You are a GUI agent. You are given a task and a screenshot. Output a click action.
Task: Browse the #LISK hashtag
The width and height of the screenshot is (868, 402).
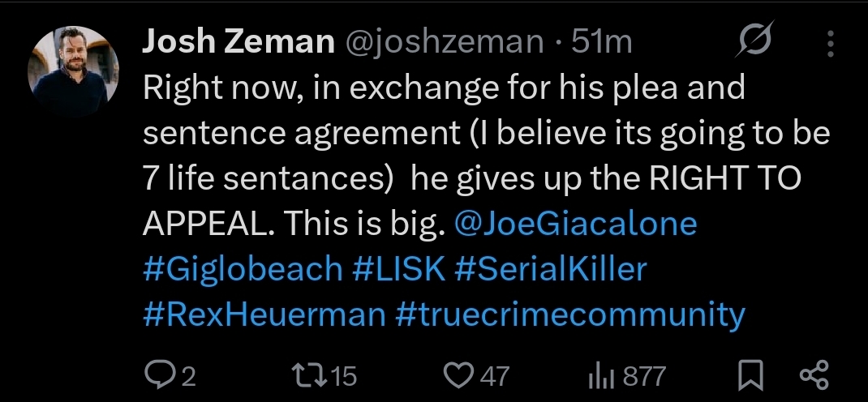pos(399,269)
